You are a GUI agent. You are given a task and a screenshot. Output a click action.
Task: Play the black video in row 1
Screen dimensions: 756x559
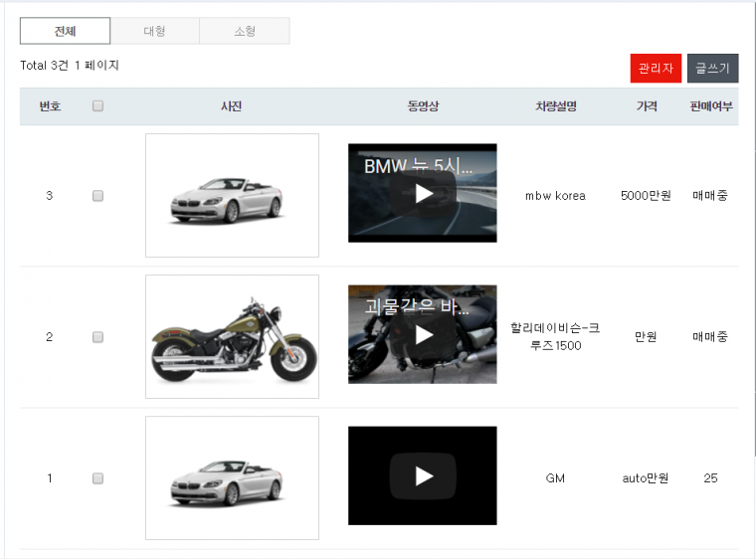[423, 476]
